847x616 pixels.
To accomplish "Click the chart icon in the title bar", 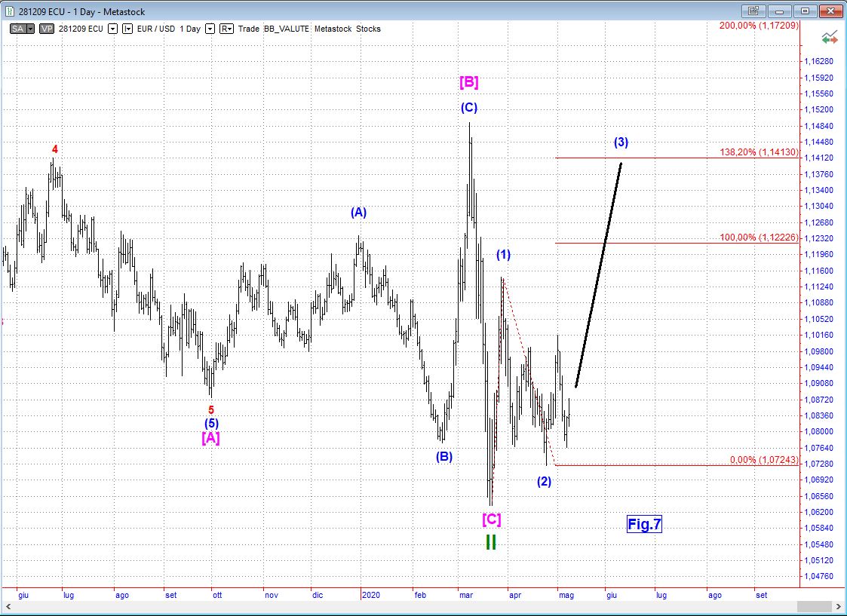I will (x=11, y=11).
